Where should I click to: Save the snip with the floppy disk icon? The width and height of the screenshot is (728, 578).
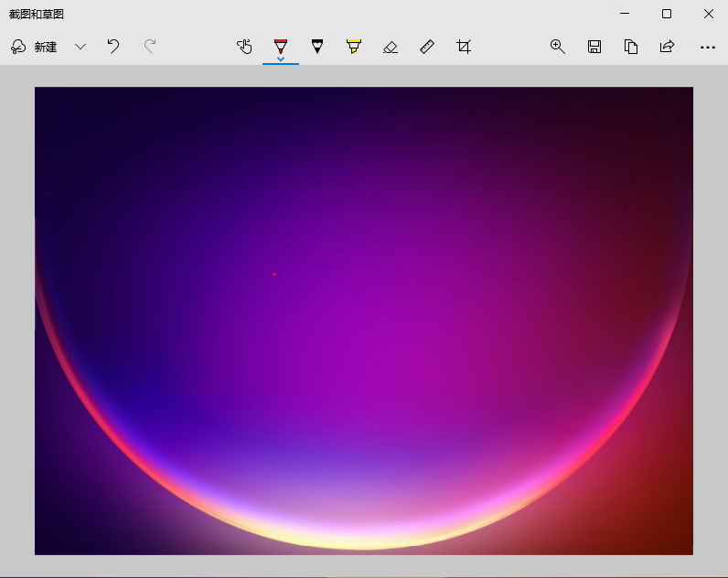(x=594, y=47)
